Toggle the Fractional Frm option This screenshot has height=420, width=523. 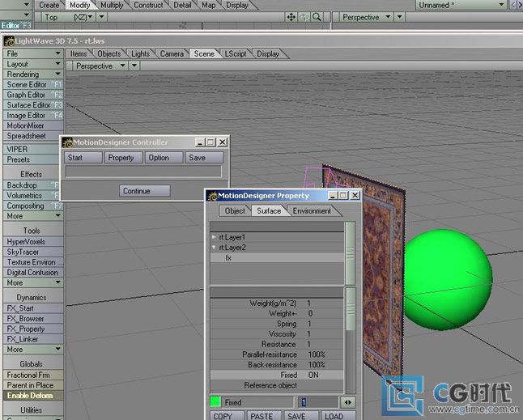pyautogui.click(x=32, y=375)
